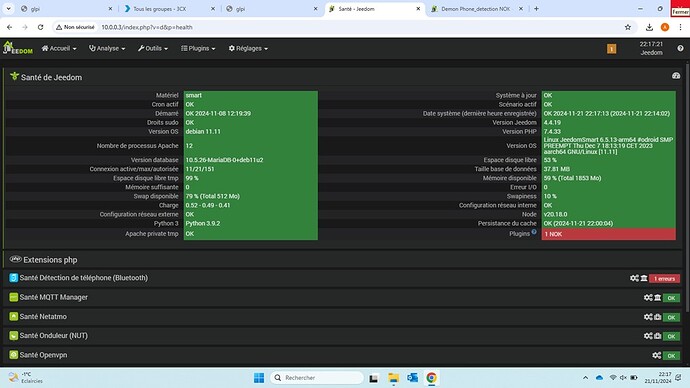Click the cogs icon in Bluetooth detection row
Screen dimensions: 690x388
tap(634, 278)
